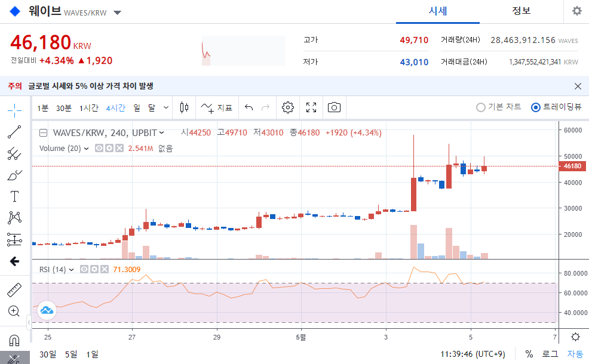Select the 달 monthly interval
Viewport: 589px width, 364px height.
151,108
